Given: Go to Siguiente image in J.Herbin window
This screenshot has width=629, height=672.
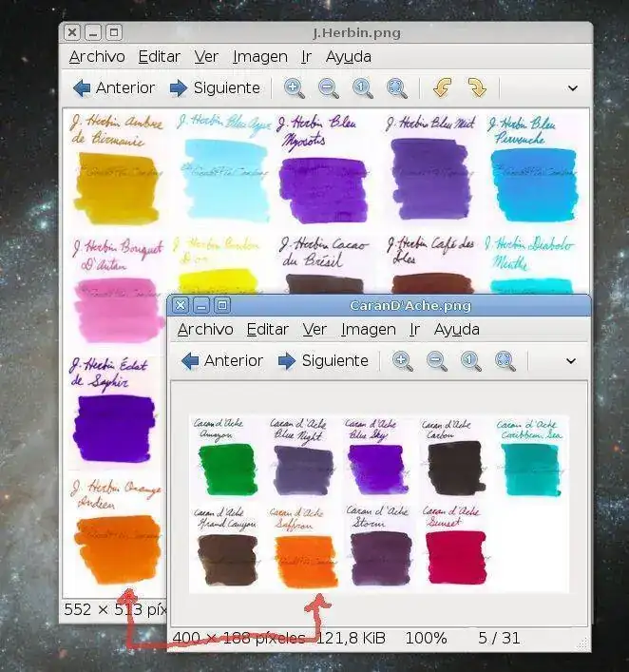Looking at the screenshot, I should 214,88.
